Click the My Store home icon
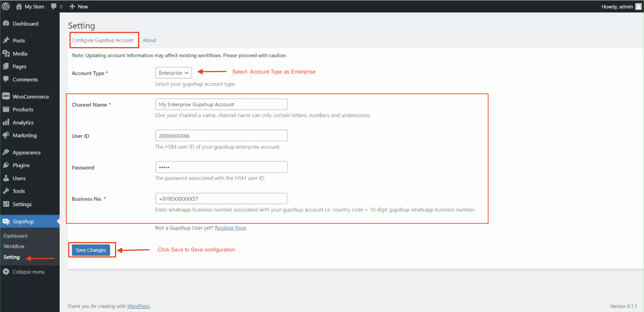644x312 pixels. tap(19, 6)
